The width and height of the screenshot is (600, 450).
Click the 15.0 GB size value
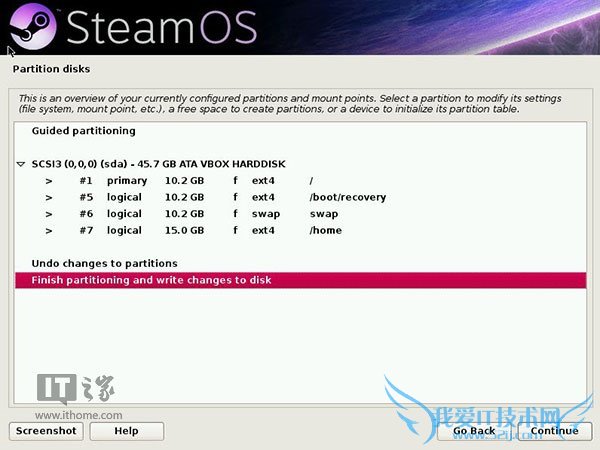(x=184, y=230)
